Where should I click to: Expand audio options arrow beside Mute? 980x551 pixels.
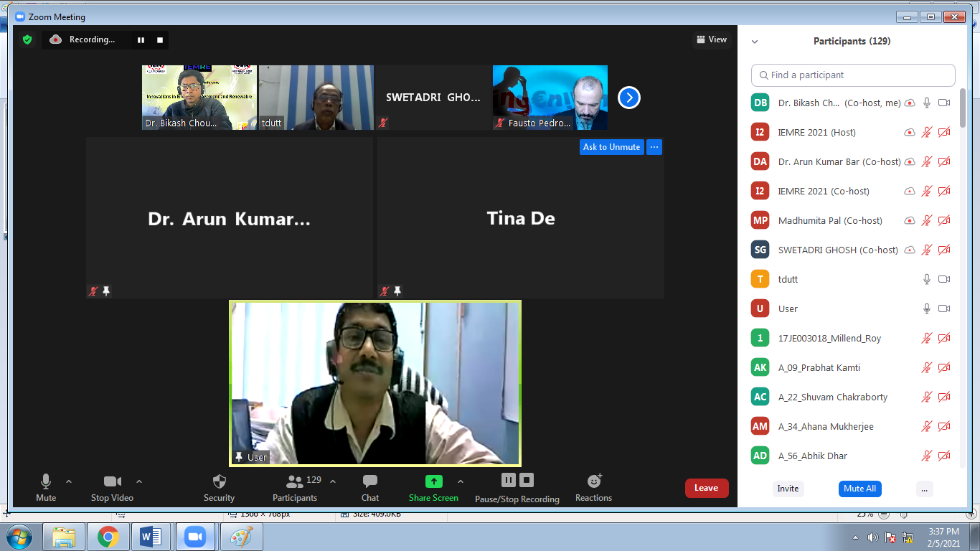point(69,481)
